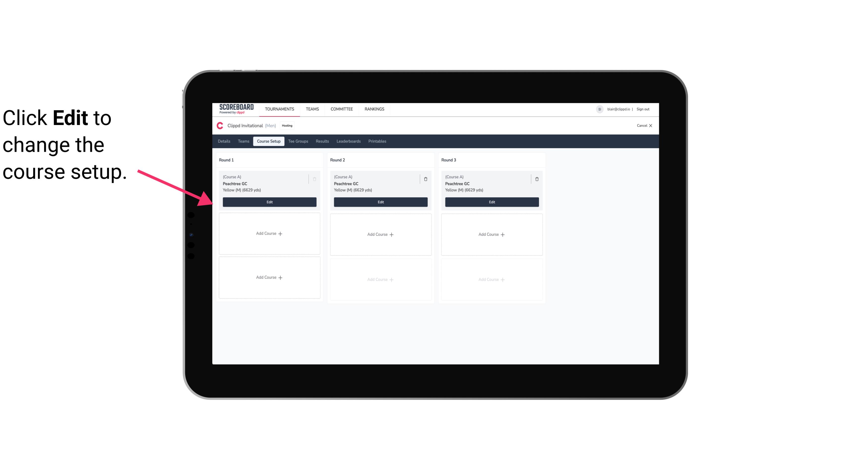The height and width of the screenshot is (467, 868).
Task: Open the Tournaments menu
Action: point(280,109)
